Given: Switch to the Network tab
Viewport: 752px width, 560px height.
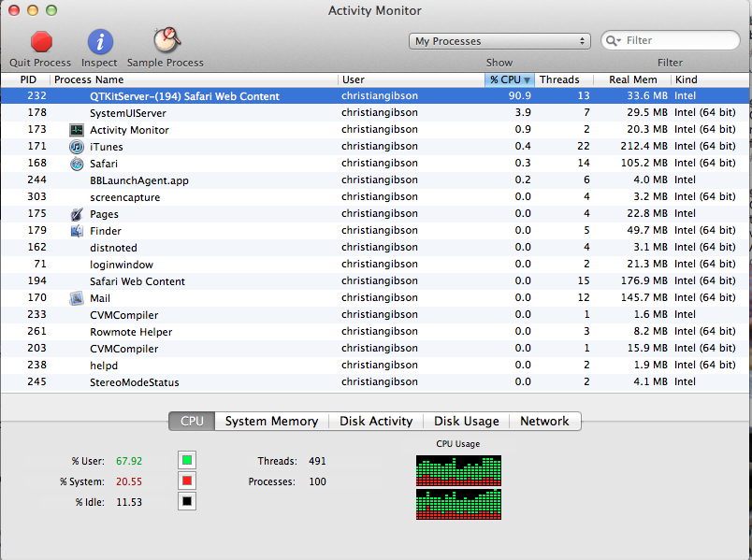Looking at the screenshot, I should [544, 421].
